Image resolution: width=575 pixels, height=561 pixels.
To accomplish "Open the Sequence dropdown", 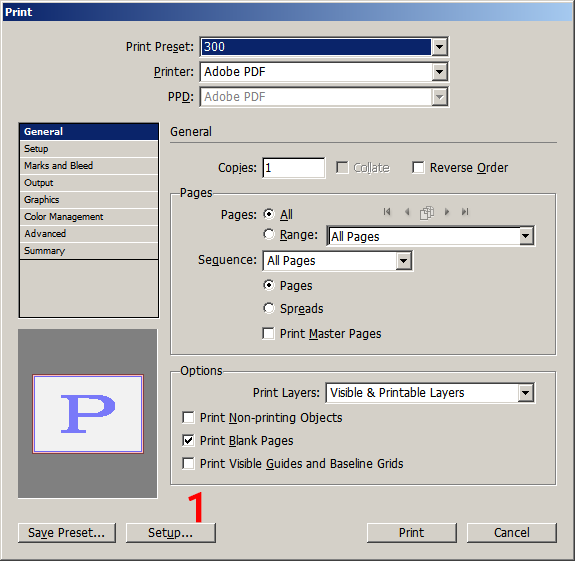I will point(403,261).
